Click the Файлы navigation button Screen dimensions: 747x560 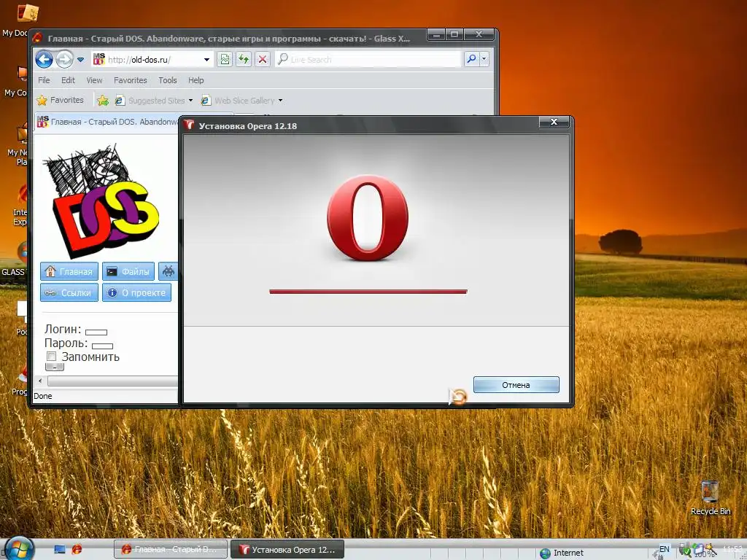click(x=128, y=271)
